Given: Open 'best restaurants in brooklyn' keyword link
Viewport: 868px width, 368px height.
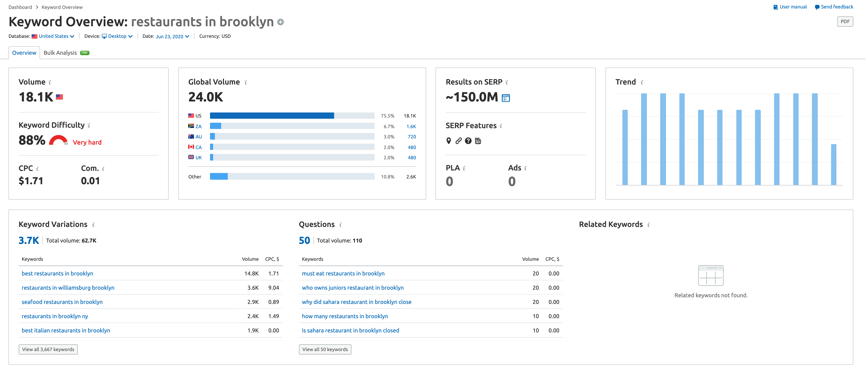Looking at the screenshot, I should coord(57,273).
